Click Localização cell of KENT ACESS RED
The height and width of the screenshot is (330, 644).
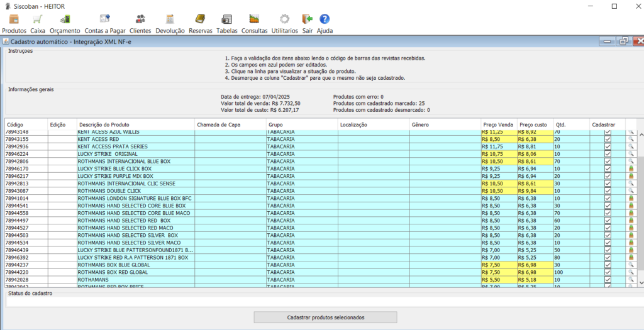pos(374,139)
